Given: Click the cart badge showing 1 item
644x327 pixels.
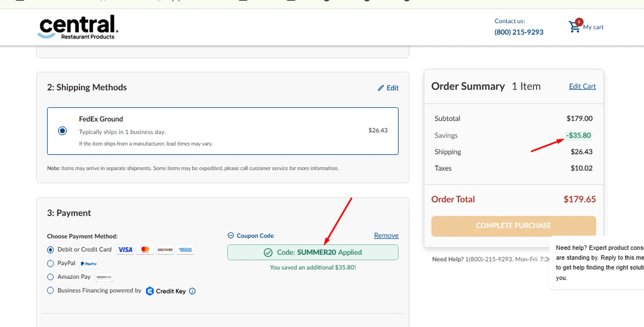Looking at the screenshot, I should click(579, 21).
